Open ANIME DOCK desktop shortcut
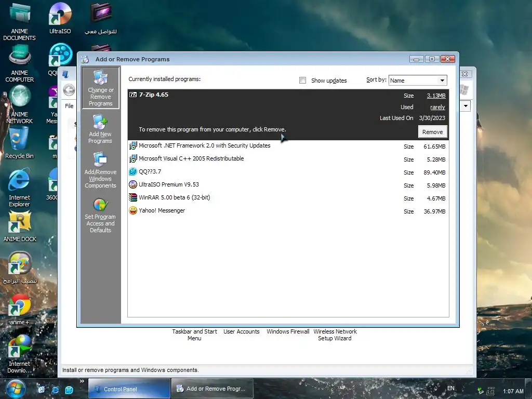Viewport: 532px width, 399px height. pos(20,227)
